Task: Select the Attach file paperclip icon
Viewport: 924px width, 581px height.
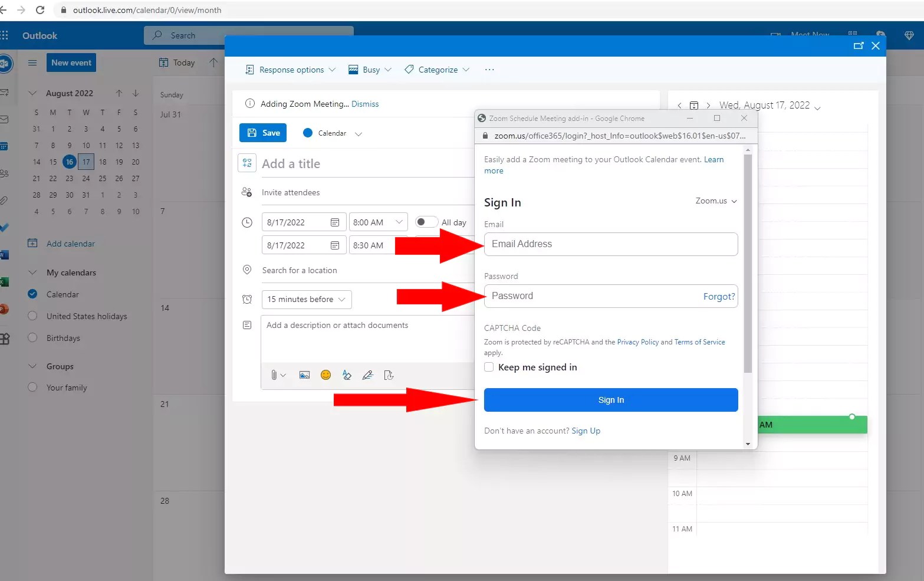Action: pos(274,375)
